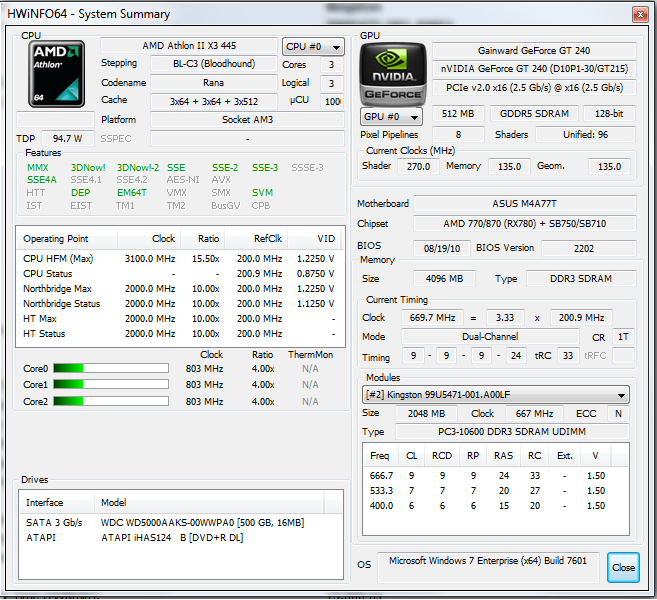Click the BIOS Version value 2202
The image size is (657, 600).
(x=588, y=248)
